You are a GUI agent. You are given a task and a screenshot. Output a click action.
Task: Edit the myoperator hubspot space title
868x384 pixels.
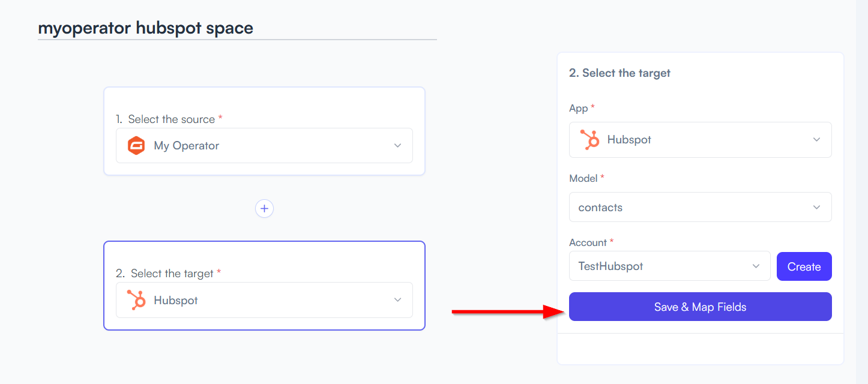pos(145,28)
